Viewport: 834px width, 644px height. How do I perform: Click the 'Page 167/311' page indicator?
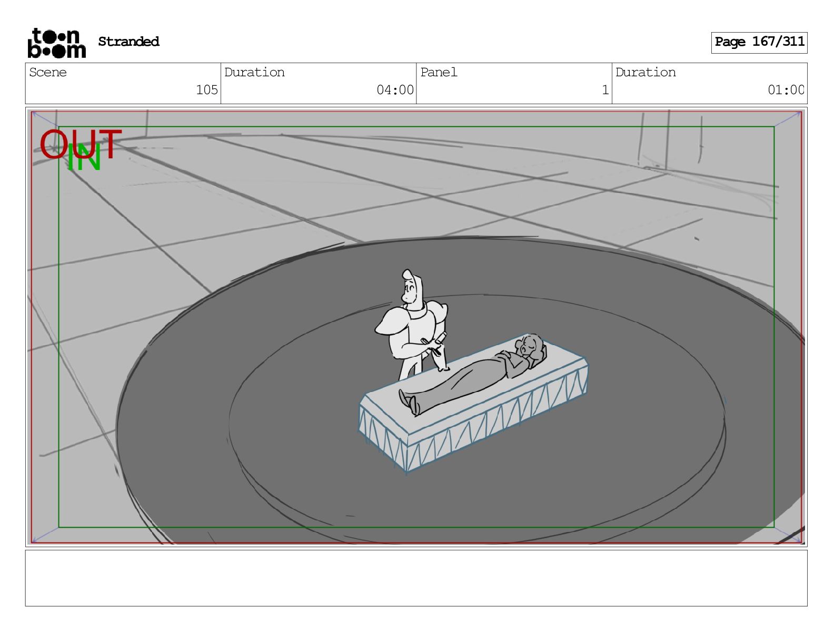[759, 42]
